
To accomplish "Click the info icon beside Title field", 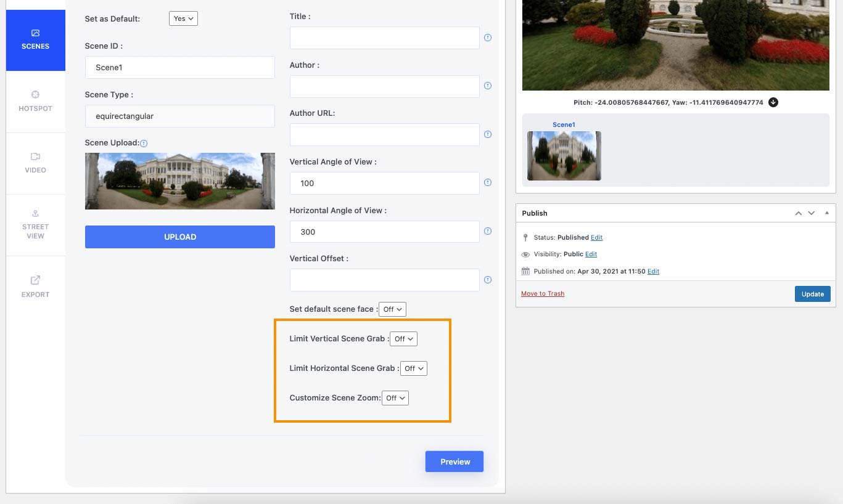I will tap(488, 38).
